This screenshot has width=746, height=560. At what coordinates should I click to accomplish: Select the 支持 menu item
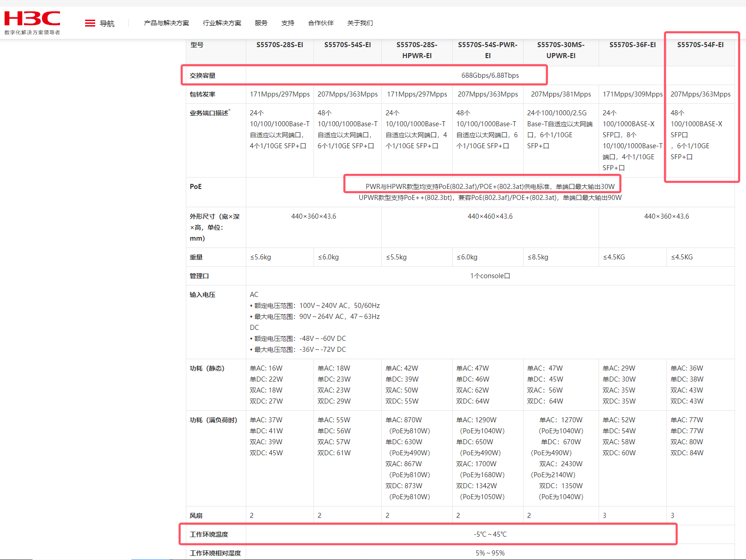(x=287, y=23)
